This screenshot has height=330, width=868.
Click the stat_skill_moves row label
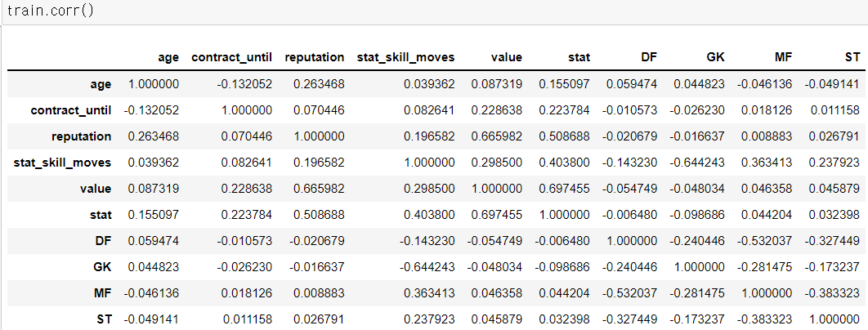pyautogui.click(x=62, y=163)
